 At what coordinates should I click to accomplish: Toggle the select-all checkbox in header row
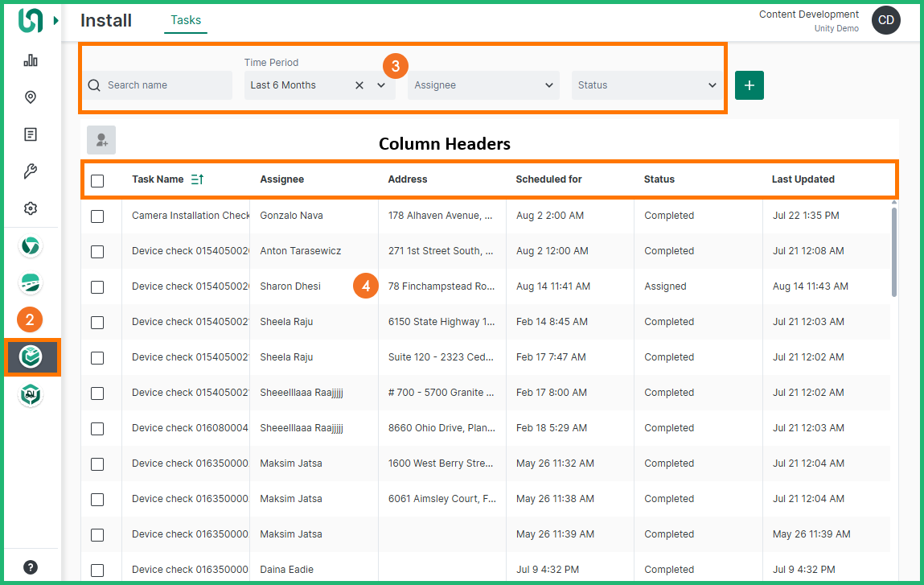click(97, 180)
